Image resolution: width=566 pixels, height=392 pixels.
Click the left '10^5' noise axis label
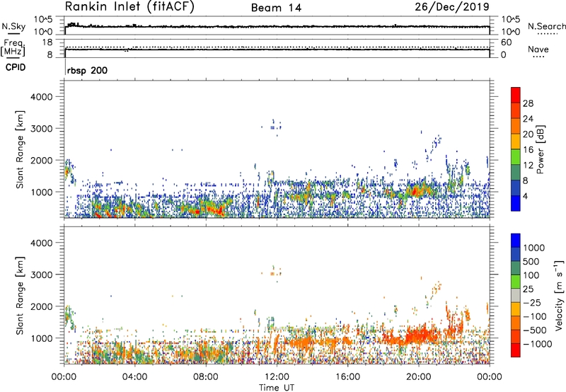43,20
